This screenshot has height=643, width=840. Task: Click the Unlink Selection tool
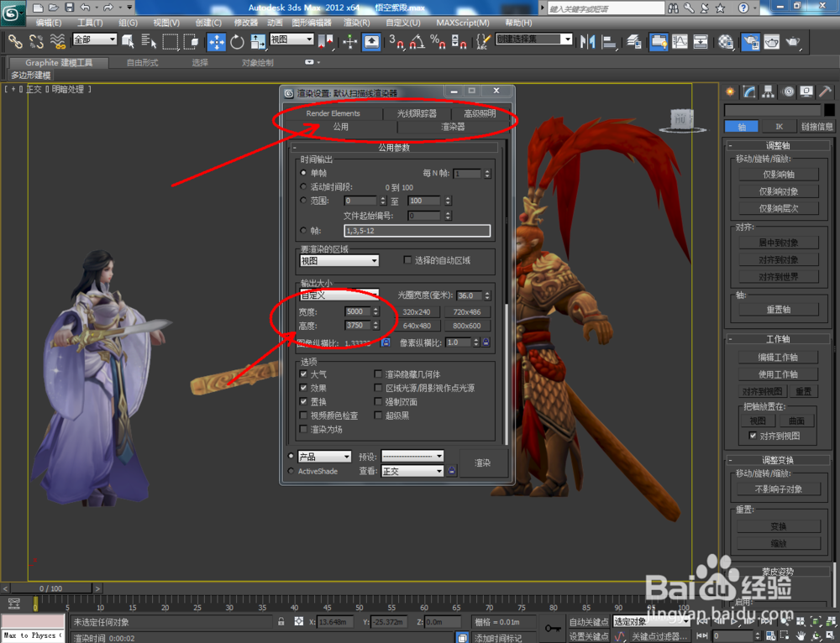[x=36, y=40]
